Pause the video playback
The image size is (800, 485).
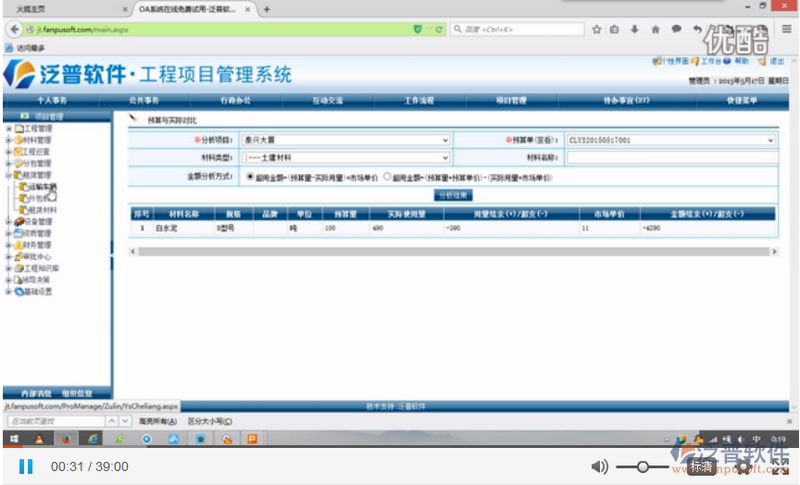click(26, 466)
